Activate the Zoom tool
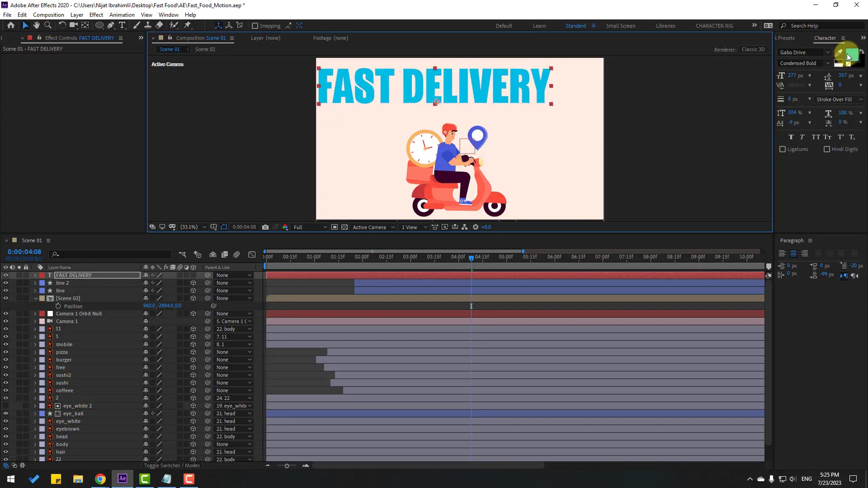Viewport: 868px width, 488px height. (47, 25)
